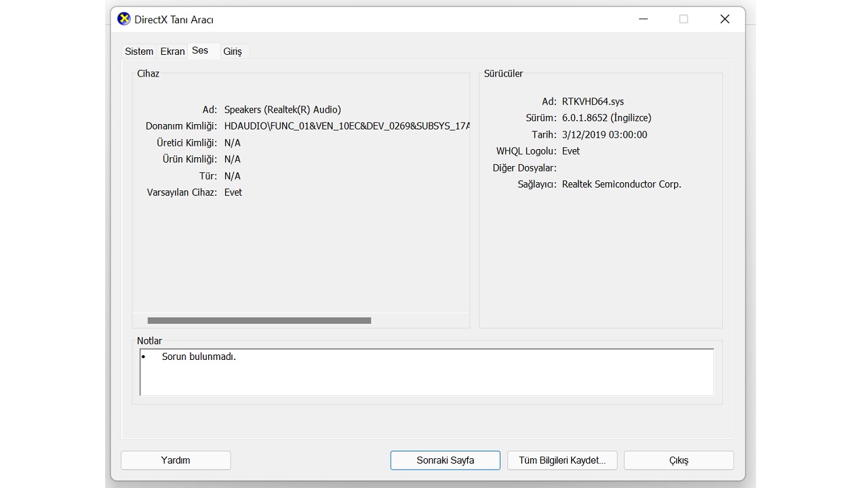
Task: Click the Evet value beside Varsayılan Cihaz
Action: point(233,192)
